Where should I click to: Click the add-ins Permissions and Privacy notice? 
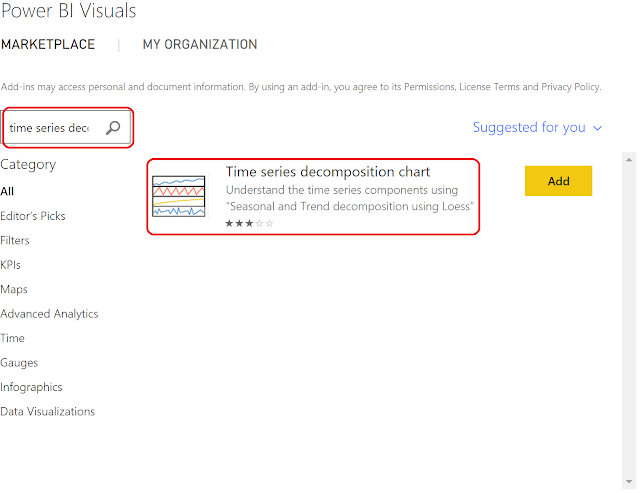click(x=301, y=87)
